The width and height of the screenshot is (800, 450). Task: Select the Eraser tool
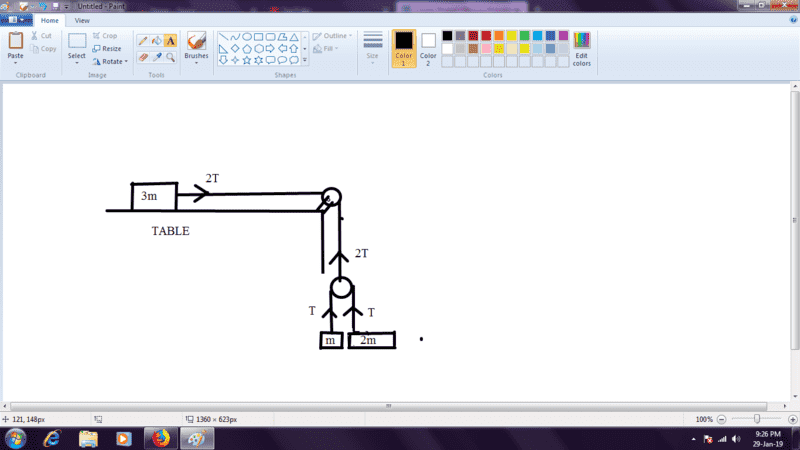[142, 57]
